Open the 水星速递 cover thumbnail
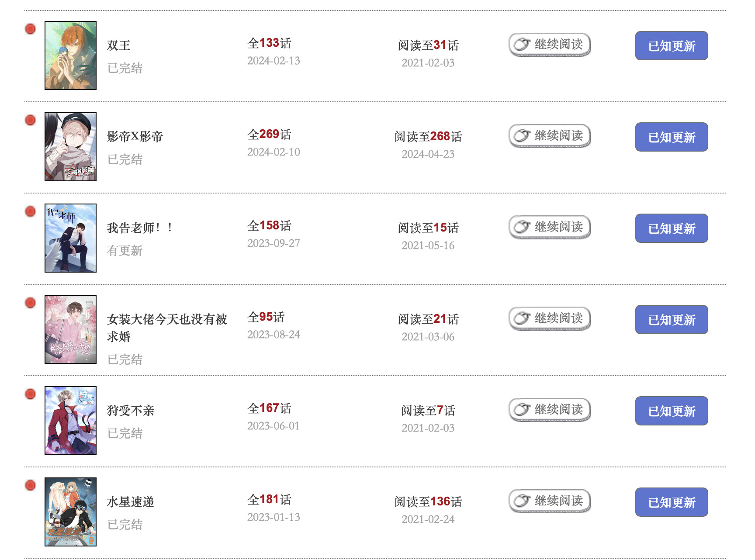Screen dimensions: 755x560 click(x=70, y=512)
